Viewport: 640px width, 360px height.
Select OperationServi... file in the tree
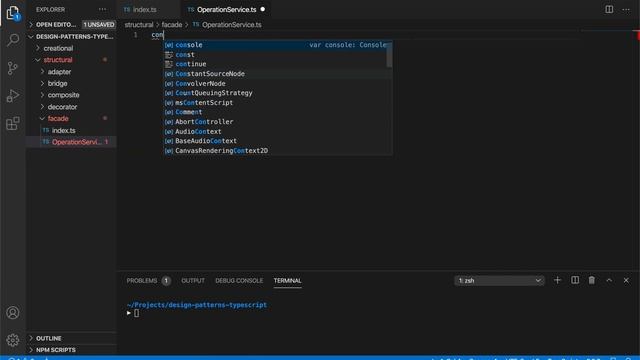(x=72, y=142)
